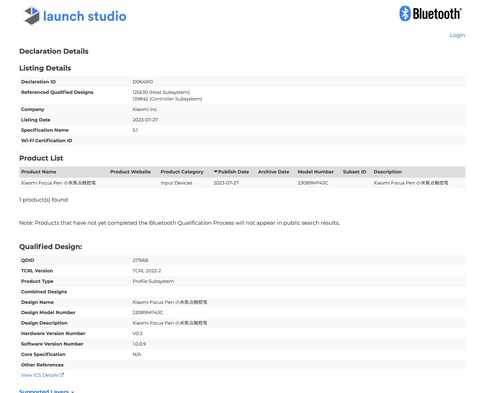This screenshot has width=480, height=393.
Task: Select 125630 (Host Subsystem) referenced design
Action: click(x=161, y=92)
